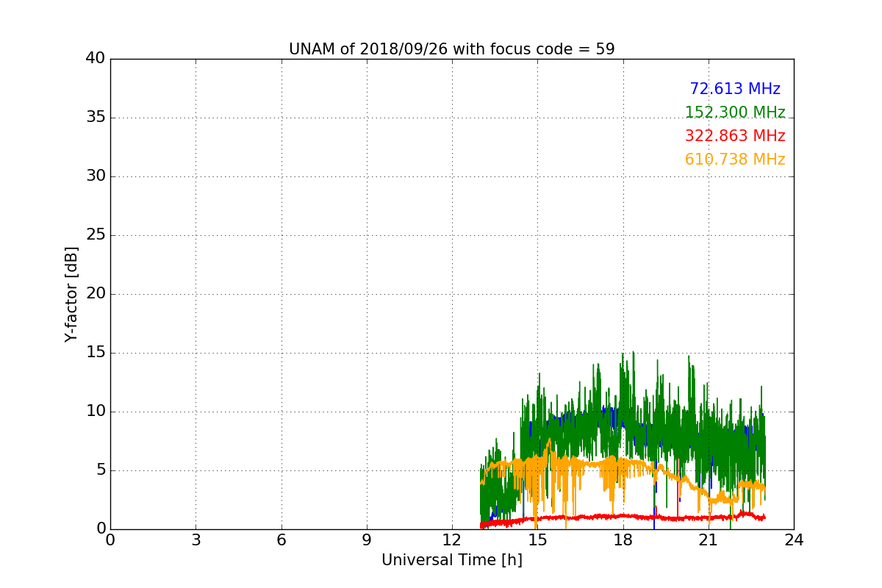Click the y-axis tick label 20

96,294
